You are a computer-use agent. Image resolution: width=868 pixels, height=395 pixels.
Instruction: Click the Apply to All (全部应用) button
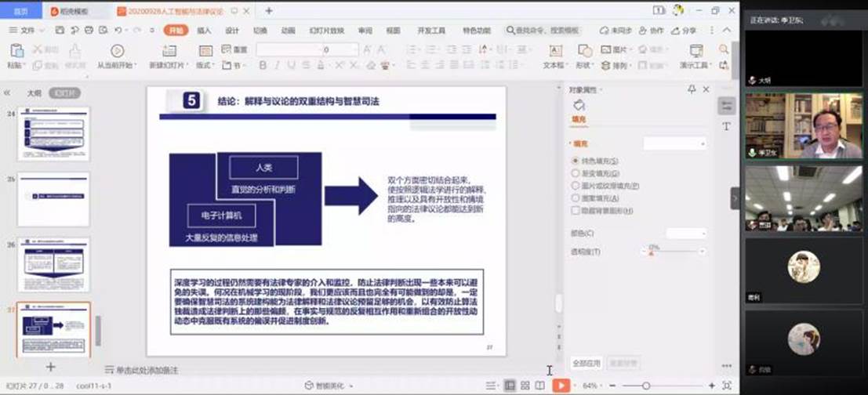tap(586, 364)
